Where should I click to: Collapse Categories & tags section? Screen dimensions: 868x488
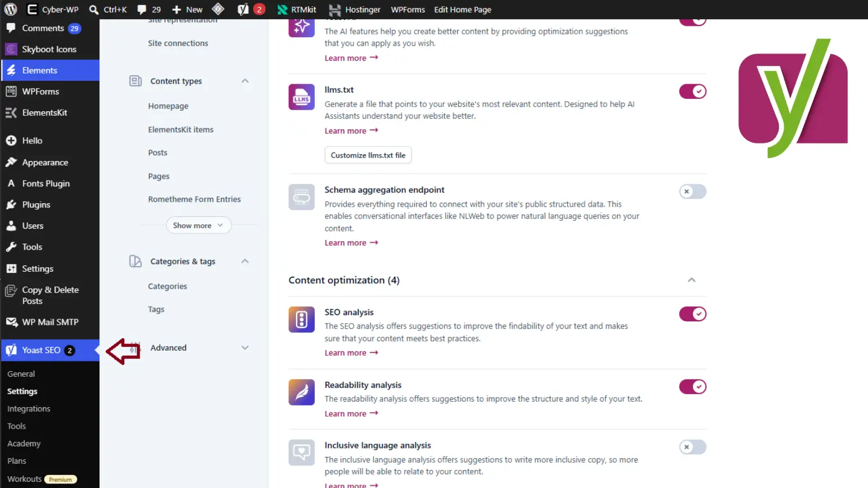click(245, 261)
